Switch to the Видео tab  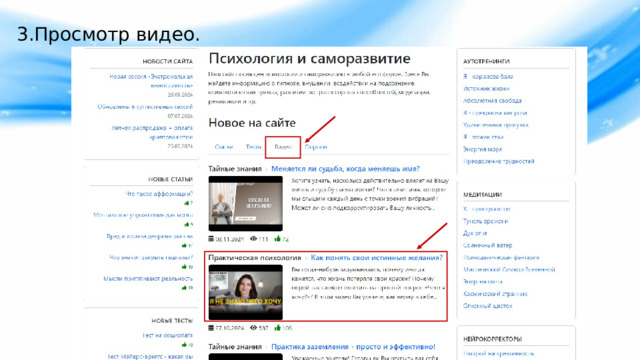(x=283, y=147)
